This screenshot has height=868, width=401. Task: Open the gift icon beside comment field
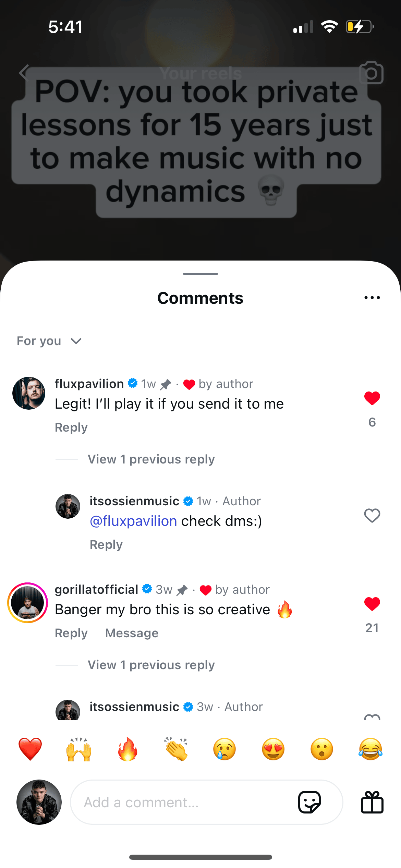click(372, 802)
